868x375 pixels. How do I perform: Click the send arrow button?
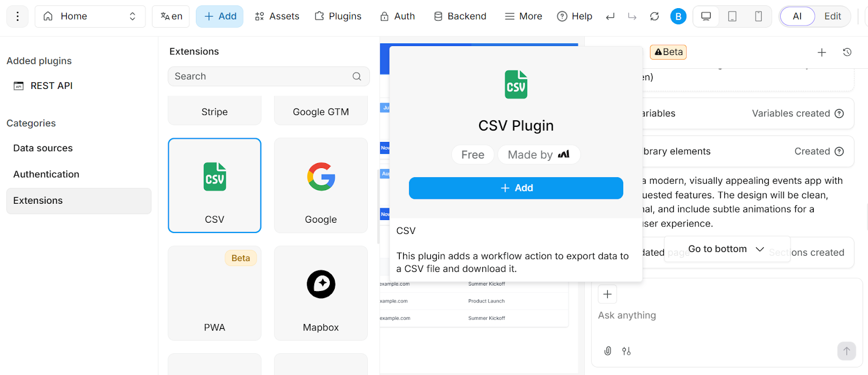pos(846,351)
